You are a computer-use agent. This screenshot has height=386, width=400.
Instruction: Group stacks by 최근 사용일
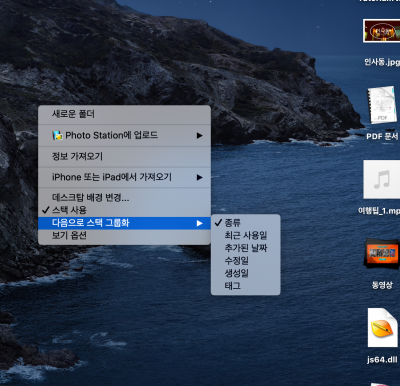click(246, 235)
